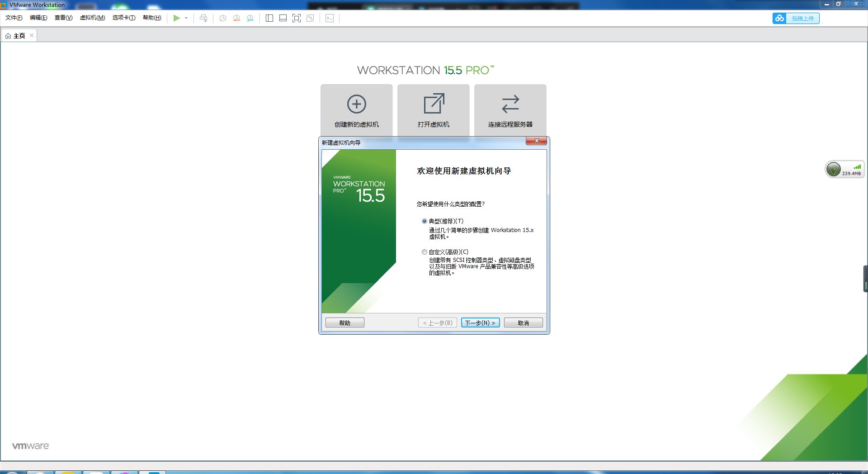Click the Unity mode toolbar icon
This screenshot has height=474, width=868.
coord(310,18)
